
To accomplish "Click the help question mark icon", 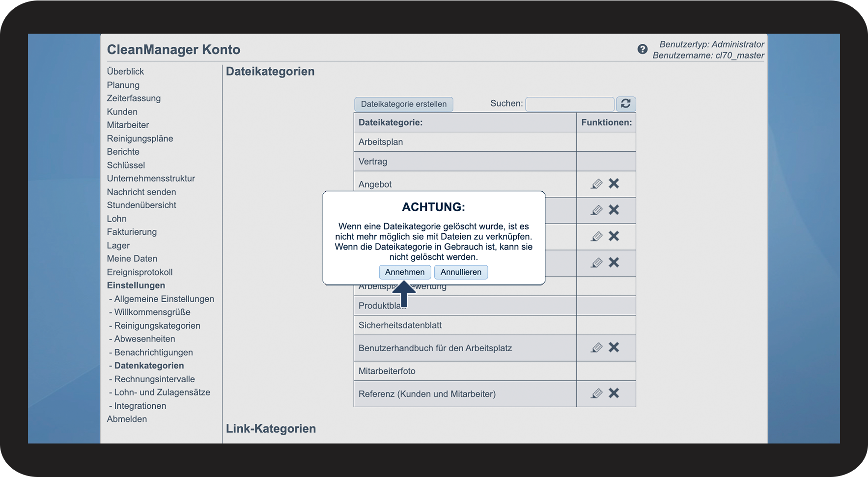I will coord(642,49).
